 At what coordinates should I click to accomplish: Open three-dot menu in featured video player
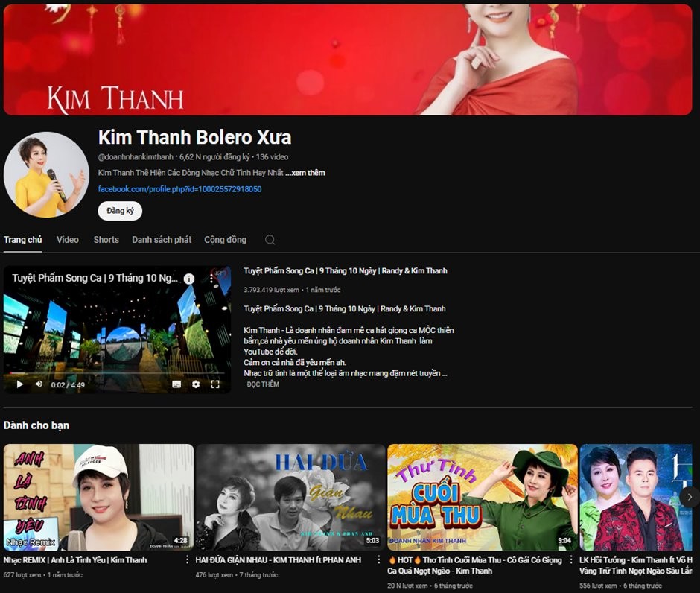click(x=211, y=279)
